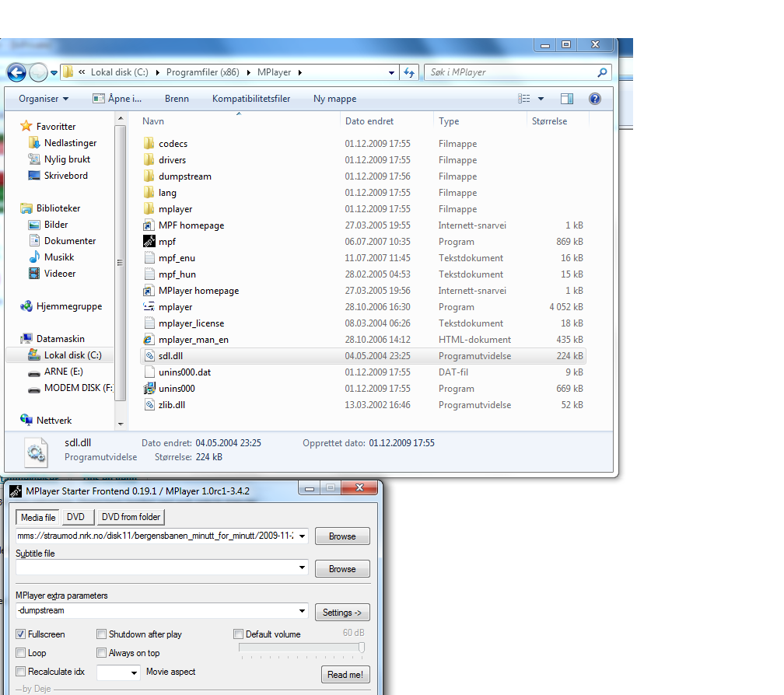Screen dimensions: 784x695
Task: Click Åpne i... in the toolbar
Action: (117, 99)
